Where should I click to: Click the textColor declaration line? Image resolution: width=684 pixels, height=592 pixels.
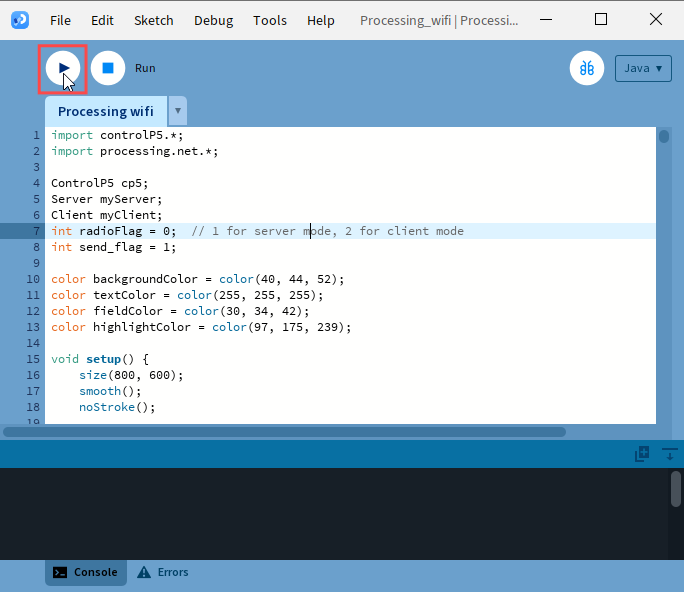[187, 295]
